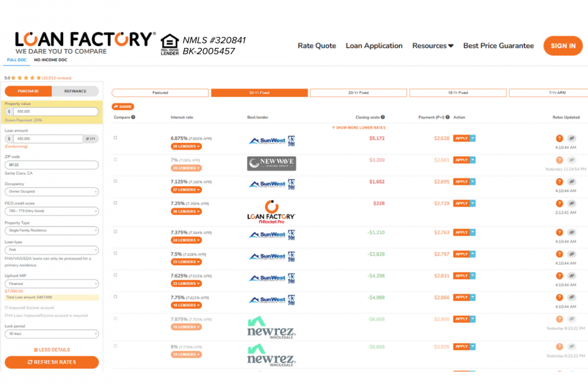
Task: Copy link icon for the 7.25% rate row
Action: click(571, 203)
